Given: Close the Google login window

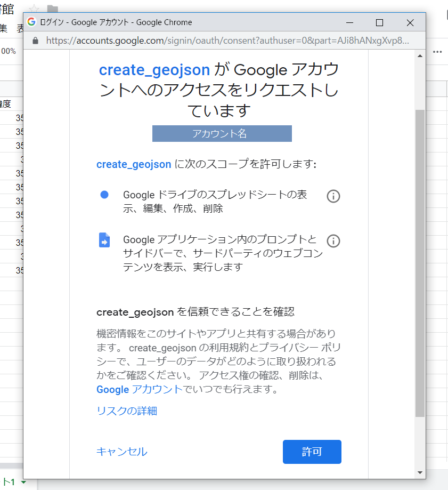Looking at the screenshot, I should pyautogui.click(x=410, y=22).
